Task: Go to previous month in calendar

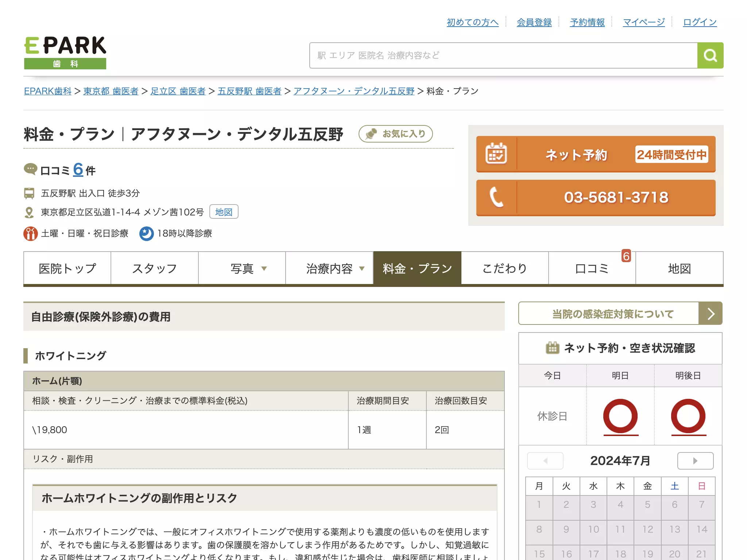Action: coord(545,461)
